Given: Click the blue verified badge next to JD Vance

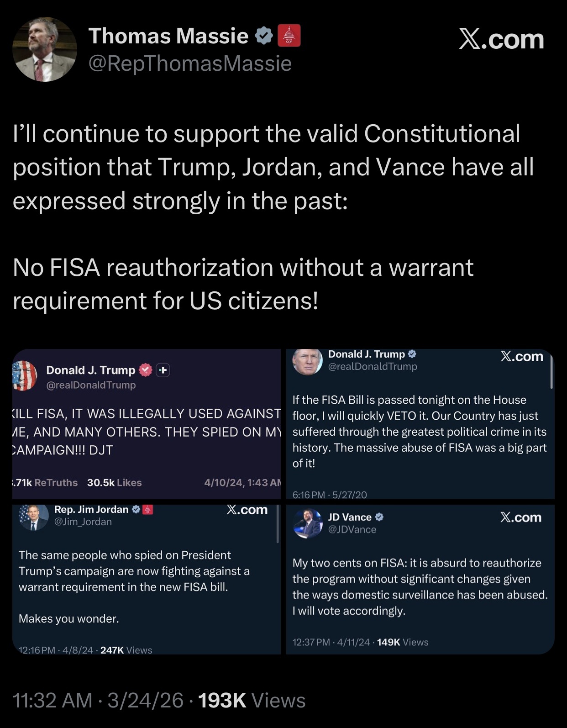Looking at the screenshot, I should (379, 517).
